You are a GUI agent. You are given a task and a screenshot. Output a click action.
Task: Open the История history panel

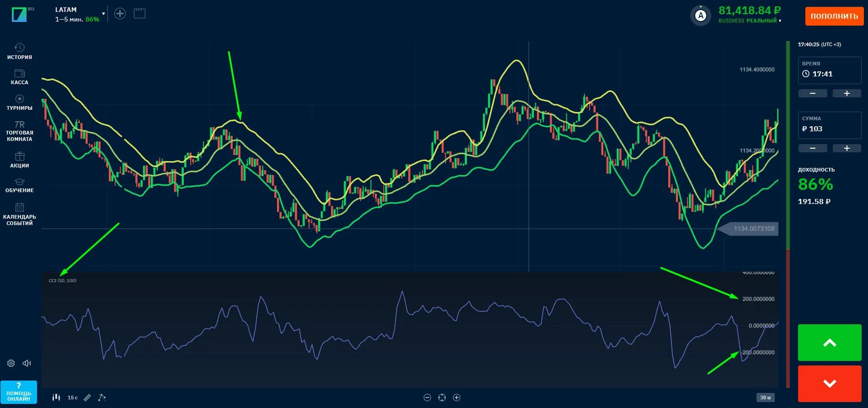(19, 51)
